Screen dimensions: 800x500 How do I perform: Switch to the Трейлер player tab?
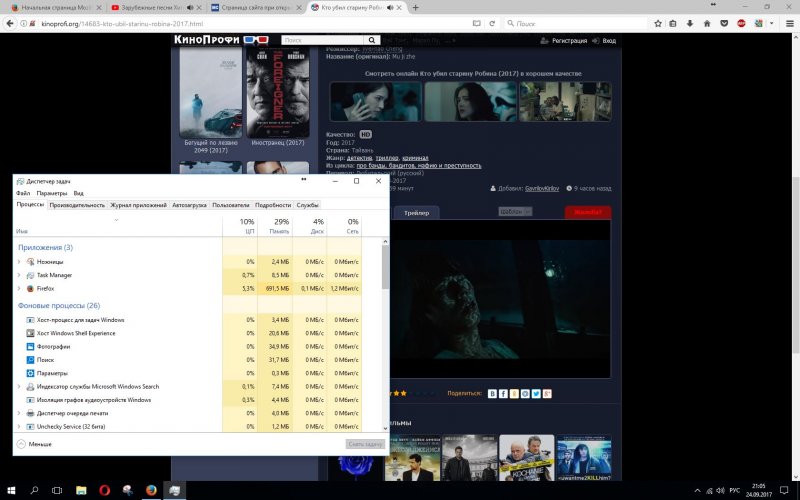[x=415, y=213]
